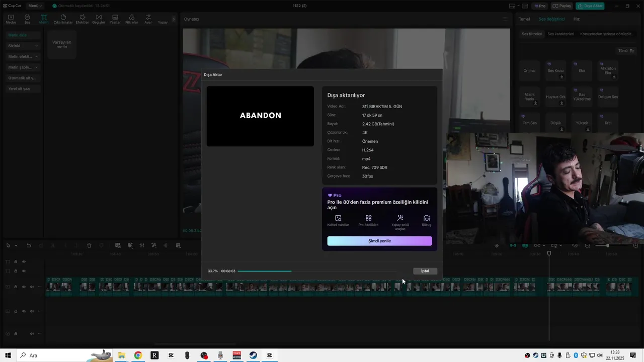
Task: Click the Yapay zeka araçları icon
Action: click(400, 218)
